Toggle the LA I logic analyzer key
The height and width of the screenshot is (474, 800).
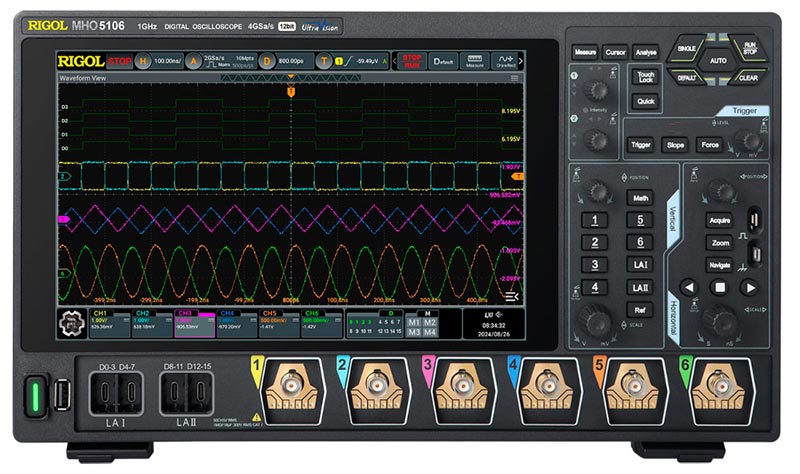640,265
